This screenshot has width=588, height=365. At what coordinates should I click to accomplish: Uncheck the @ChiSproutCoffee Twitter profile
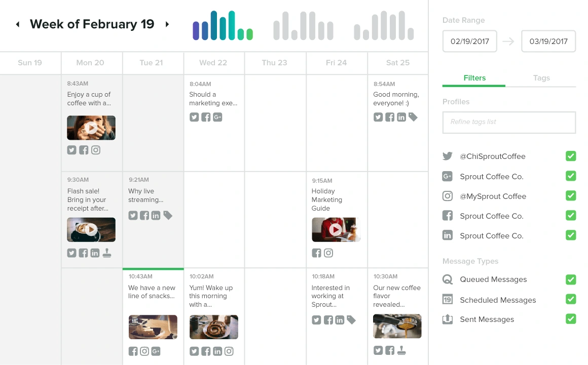click(x=571, y=156)
